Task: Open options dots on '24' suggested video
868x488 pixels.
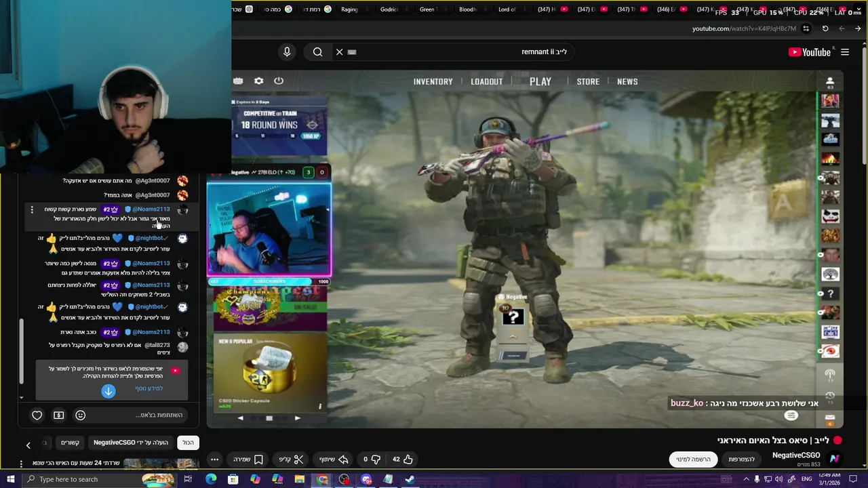Action: (22, 464)
